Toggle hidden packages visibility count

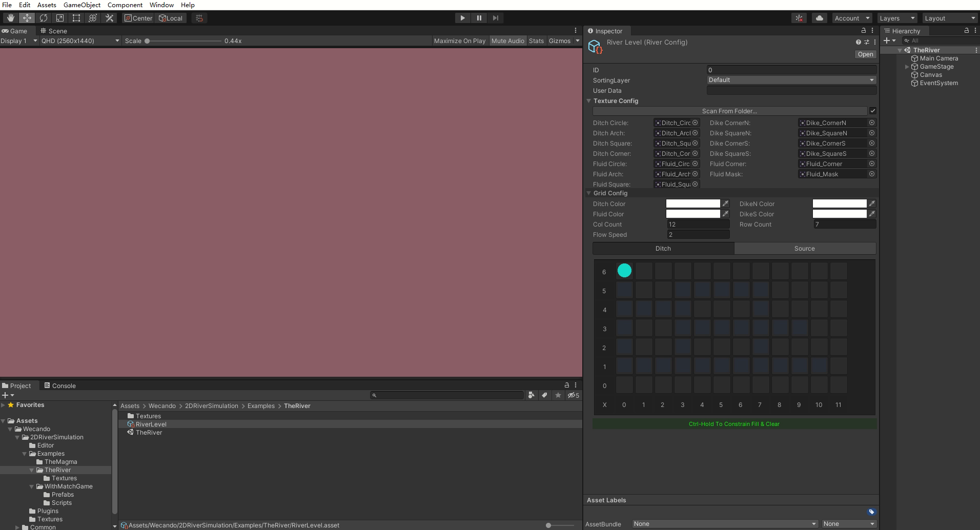click(x=574, y=395)
